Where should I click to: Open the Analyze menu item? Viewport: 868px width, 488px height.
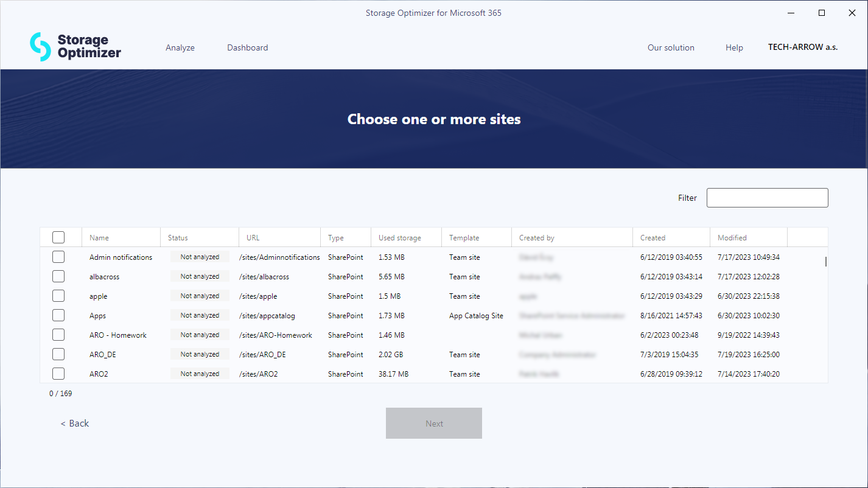(180, 47)
